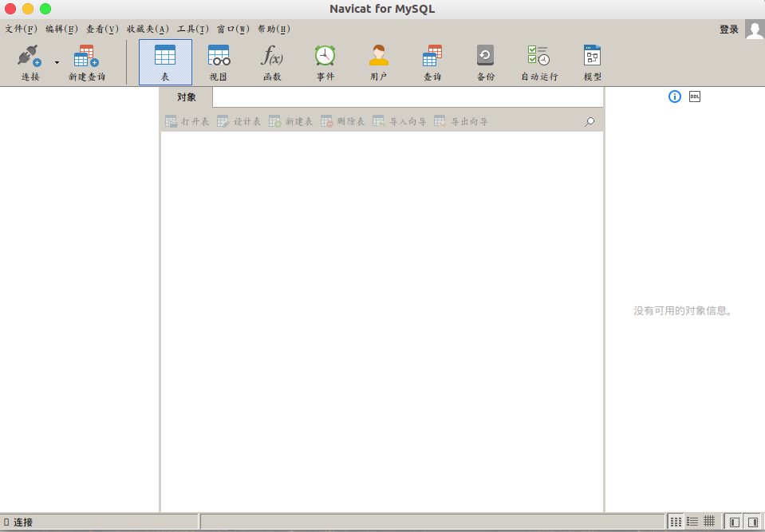Viewport: 765px width, 532px height.
Task: Click the user avatar icon beside 登录
Action: coord(755,30)
